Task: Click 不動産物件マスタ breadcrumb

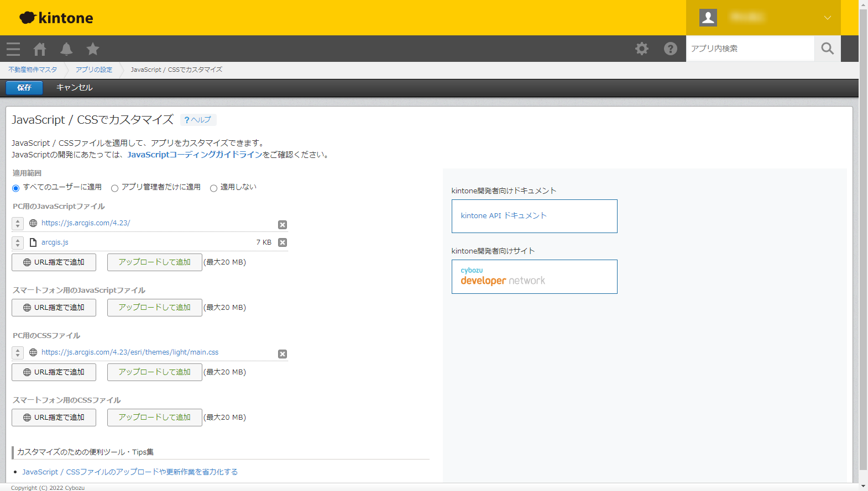Action: click(33, 70)
